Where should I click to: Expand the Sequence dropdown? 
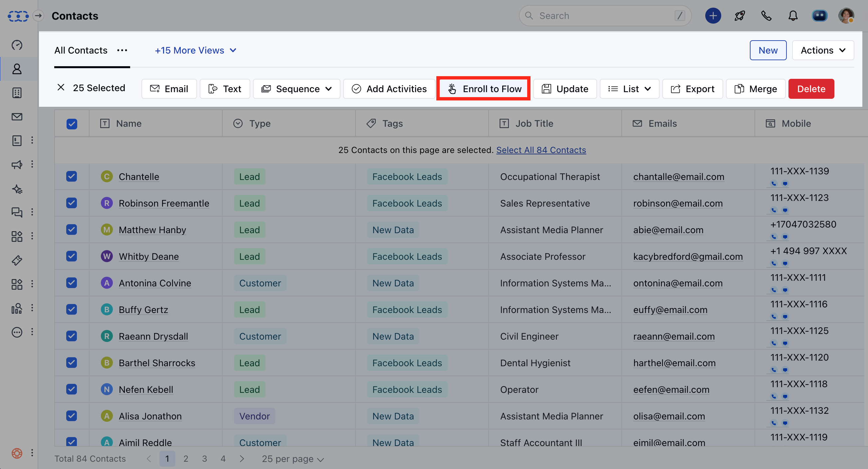297,89
